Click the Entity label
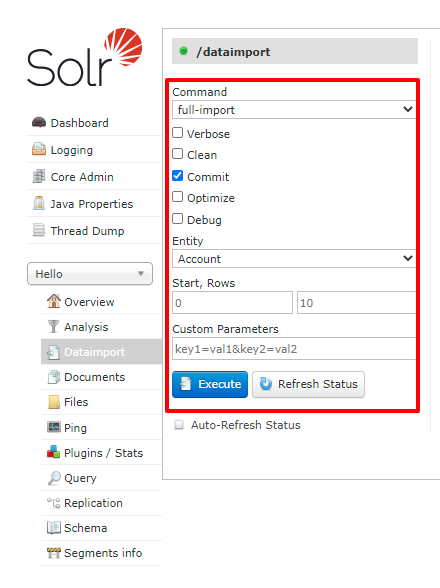The width and height of the screenshot is (440, 588). coord(188,241)
